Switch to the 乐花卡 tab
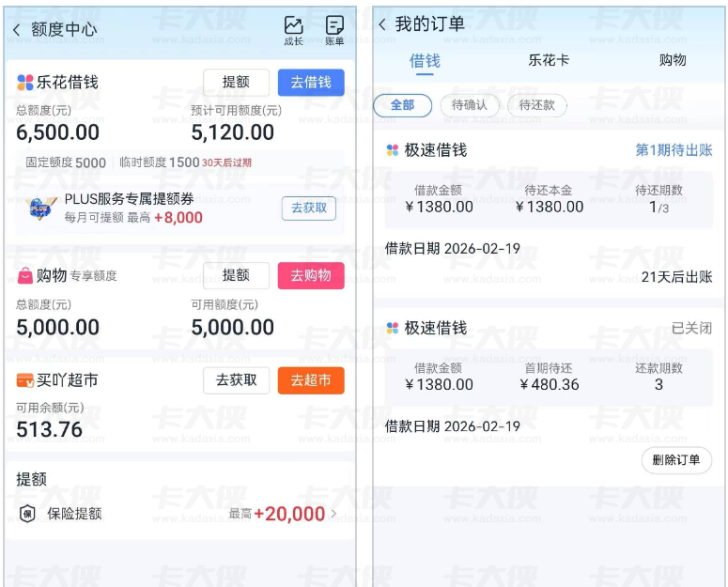 tap(549, 60)
